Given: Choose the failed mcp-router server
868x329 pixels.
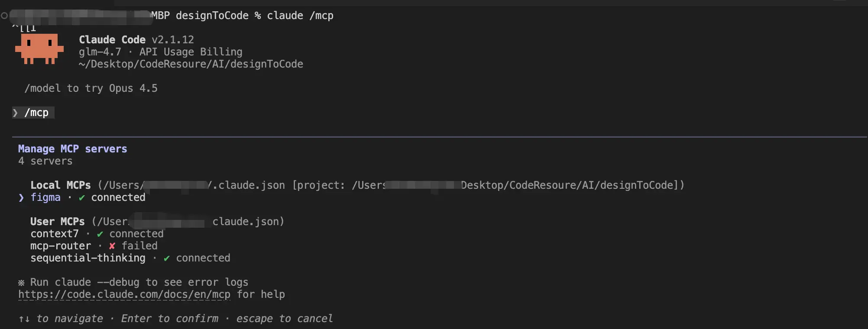Looking at the screenshot, I should [x=61, y=246].
